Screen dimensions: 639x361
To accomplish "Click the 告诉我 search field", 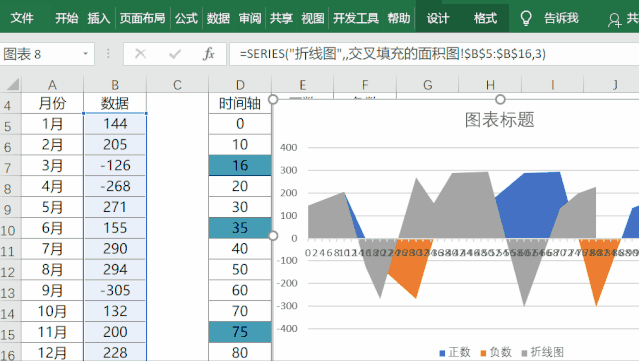I will pyautogui.click(x=561, y=18).
